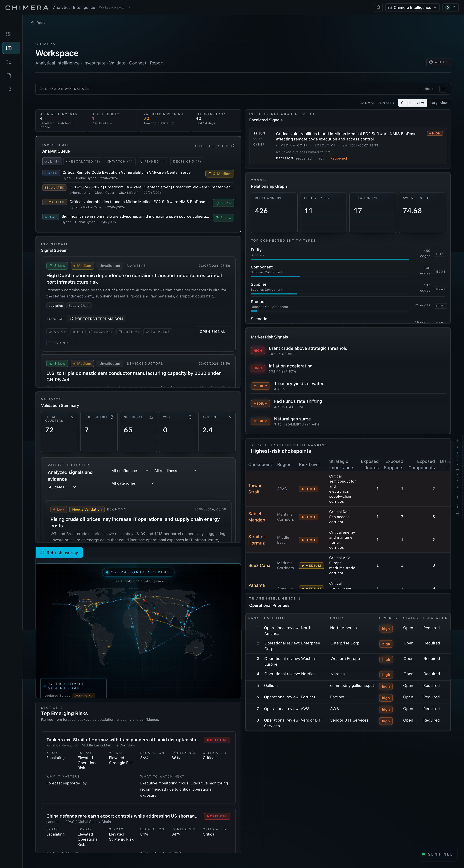Viewport: 464px width, 868px height.
Task: Filter analyst queue by Pinned (1)
Action: pos(153,161)
